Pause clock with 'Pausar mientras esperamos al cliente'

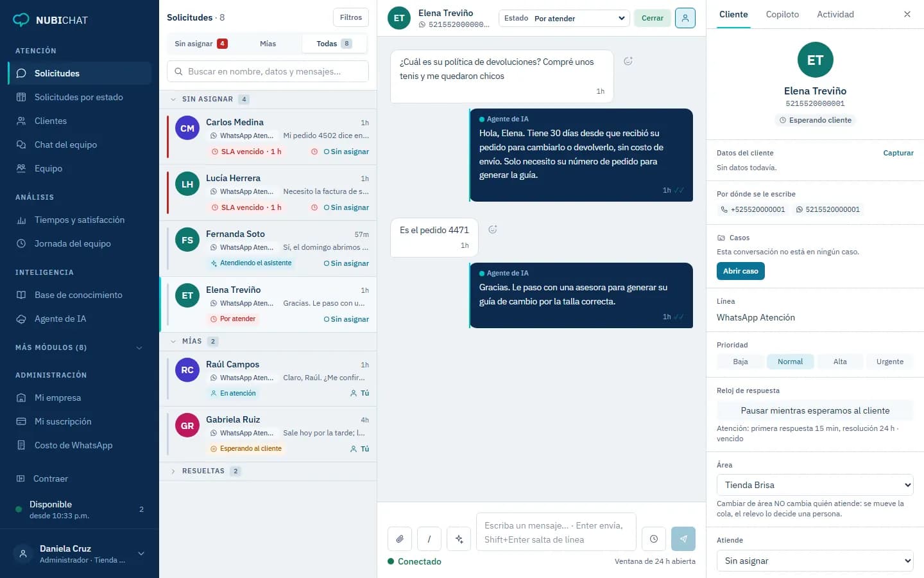[x=815, y=410]
